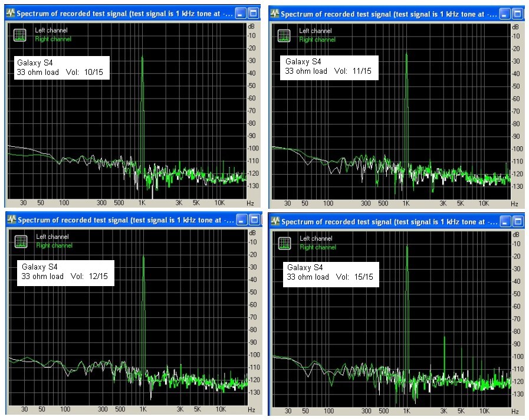Click the spectrum grid icon in the Vol 12/15 window
The width and height of the screenshot is (529, 420).
[21, 241]
